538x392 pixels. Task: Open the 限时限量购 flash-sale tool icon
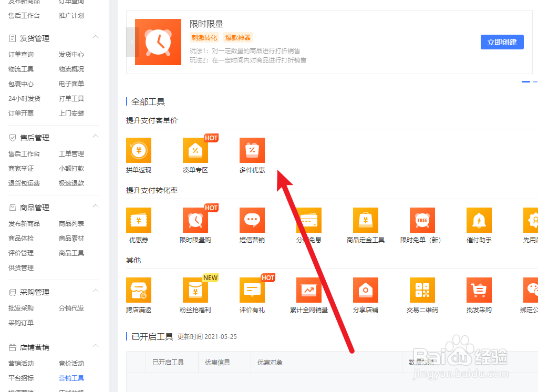(195, 219)
